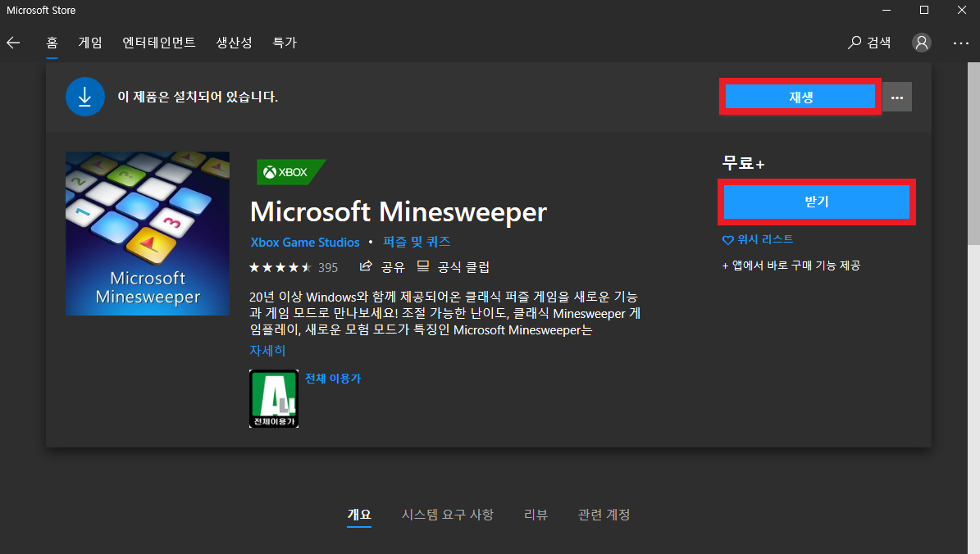This screenshot has height=554, width=980.
Task: Open the user account icon
Action: (921, 43)
